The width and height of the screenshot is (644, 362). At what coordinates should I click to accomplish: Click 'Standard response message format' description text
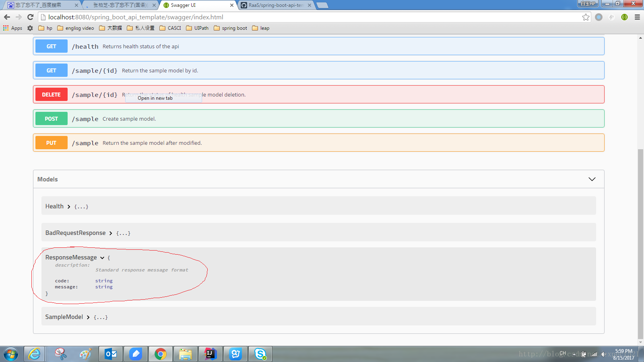(x=142, y=270)
